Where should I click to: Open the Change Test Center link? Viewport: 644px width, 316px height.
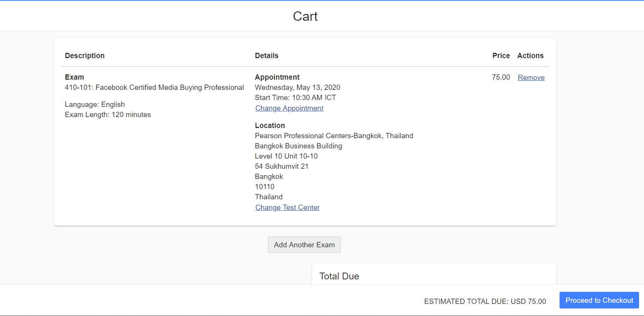[x=287, y=208]
